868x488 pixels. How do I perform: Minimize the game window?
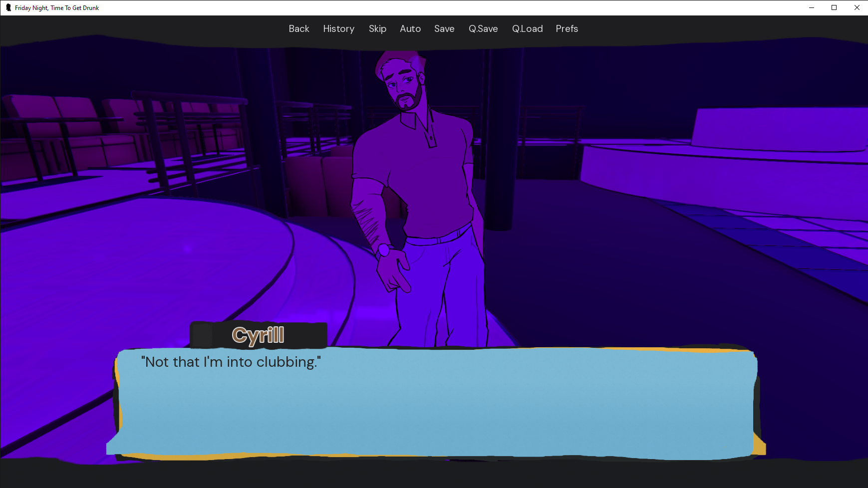[x=812, y=7]
